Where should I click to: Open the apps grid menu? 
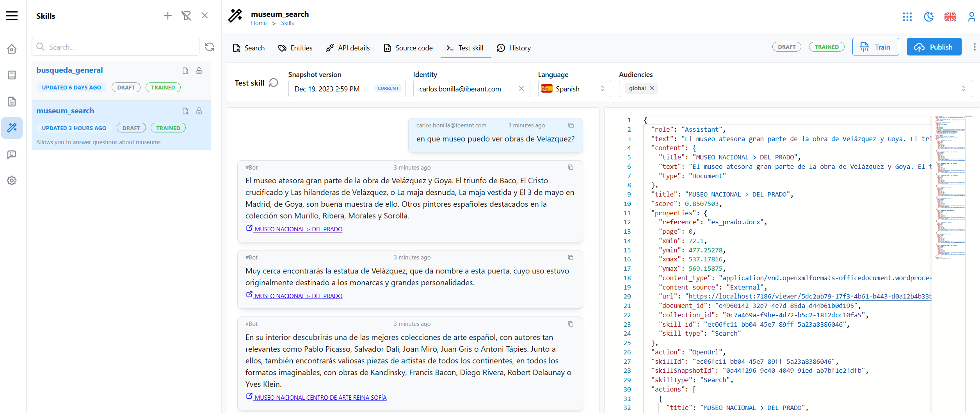tap(907, 16)
